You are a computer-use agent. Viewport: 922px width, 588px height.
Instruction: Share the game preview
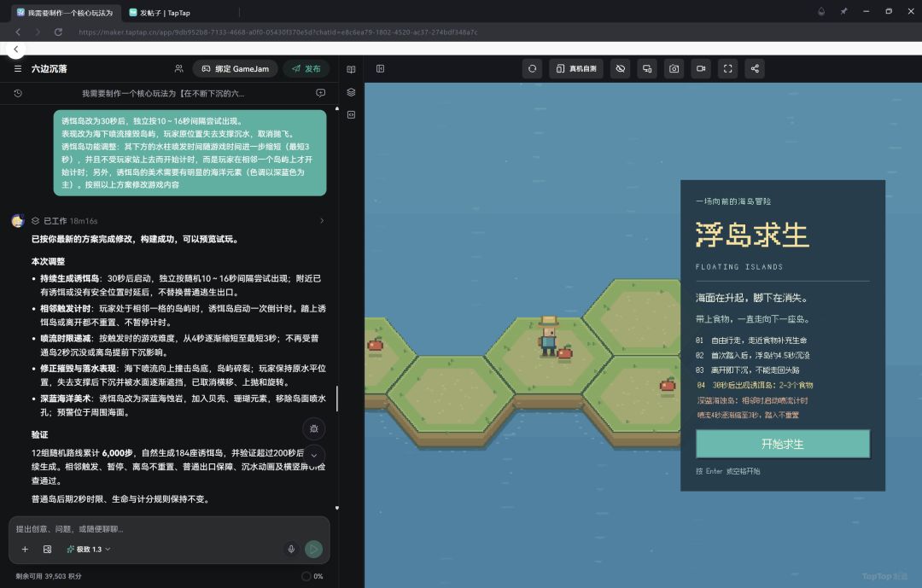[755, 69]
